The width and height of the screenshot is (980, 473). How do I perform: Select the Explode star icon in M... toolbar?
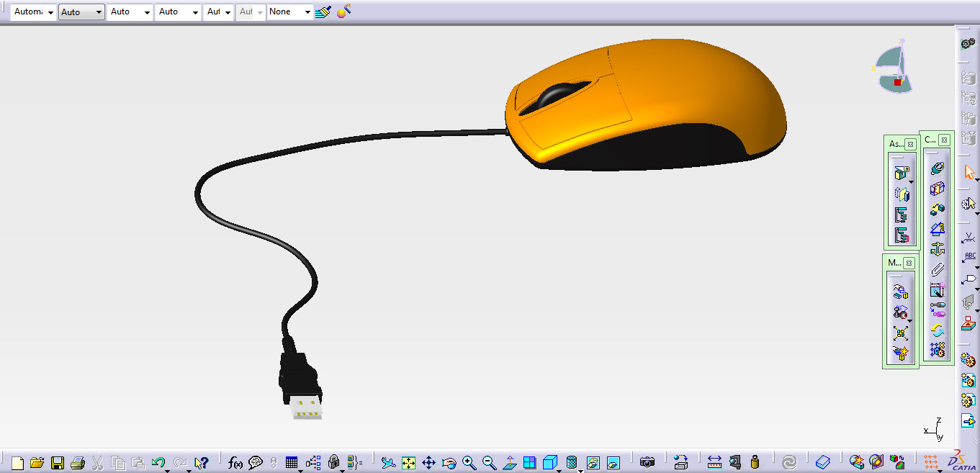pyautogui.click(x=900, y=352)
